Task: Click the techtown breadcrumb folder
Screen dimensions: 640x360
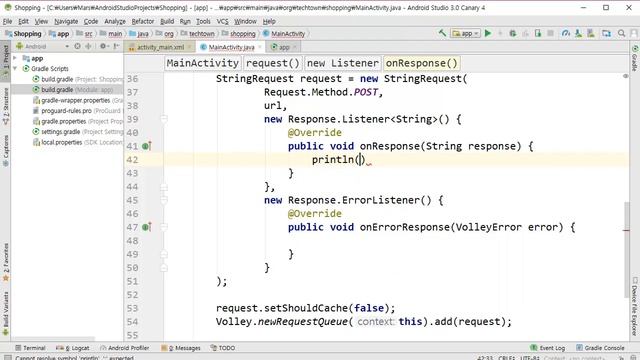Action: [198, 34]
